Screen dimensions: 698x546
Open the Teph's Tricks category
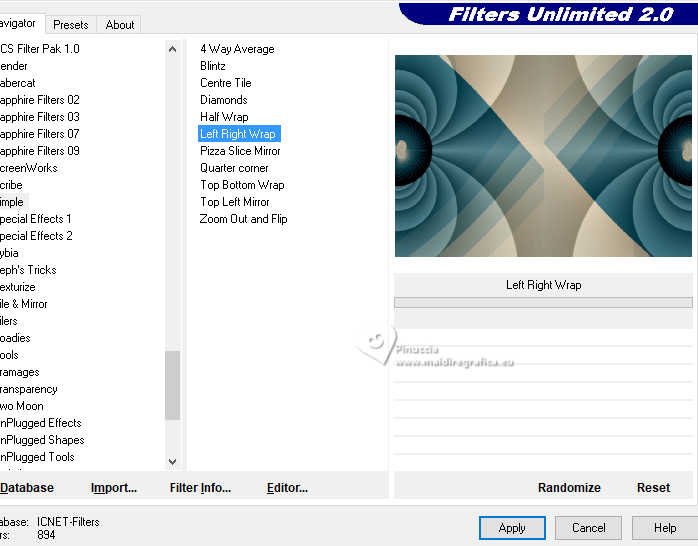point(28,270)
